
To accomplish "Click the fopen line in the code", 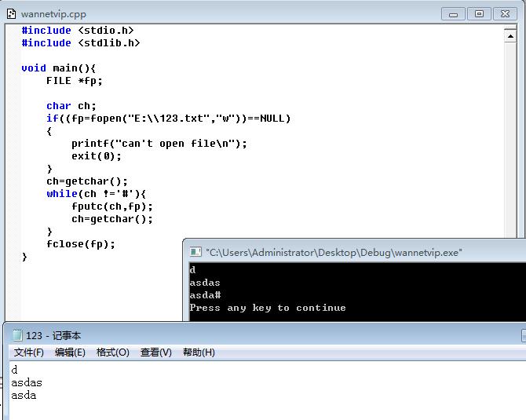I will pyautogui.click(x=169, y=119).
